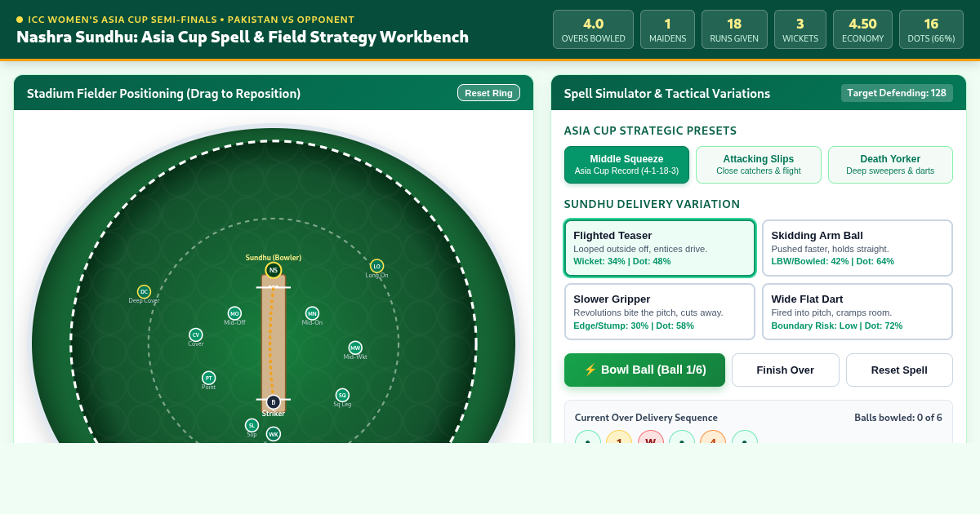Click the Current Over Delivery Sequence label

click(x=646, y=418)
